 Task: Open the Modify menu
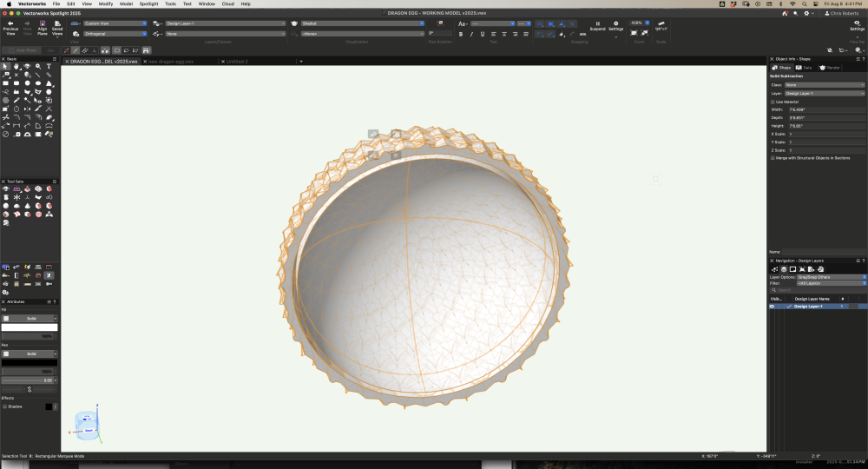106,3
